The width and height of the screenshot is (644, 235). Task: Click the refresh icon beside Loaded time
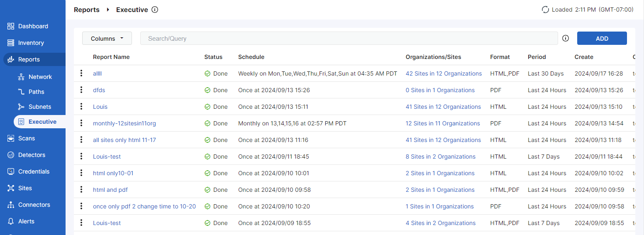546,10
